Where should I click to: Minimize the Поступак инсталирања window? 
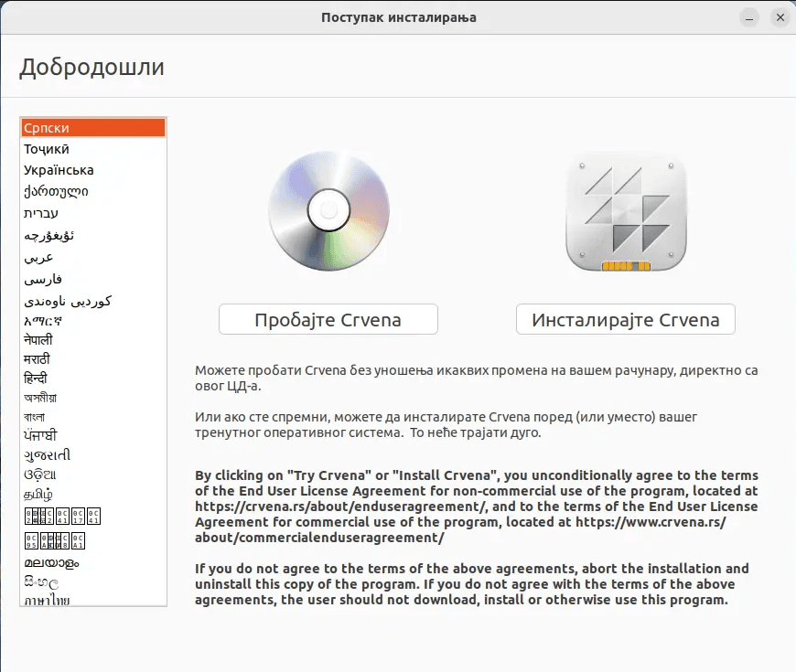pos(748,17)
